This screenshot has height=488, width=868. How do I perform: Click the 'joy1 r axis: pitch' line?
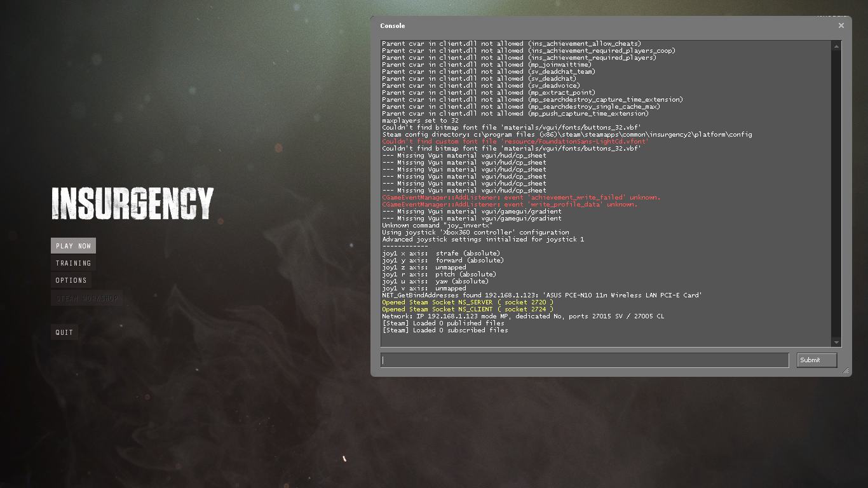[x=439, y=274]
